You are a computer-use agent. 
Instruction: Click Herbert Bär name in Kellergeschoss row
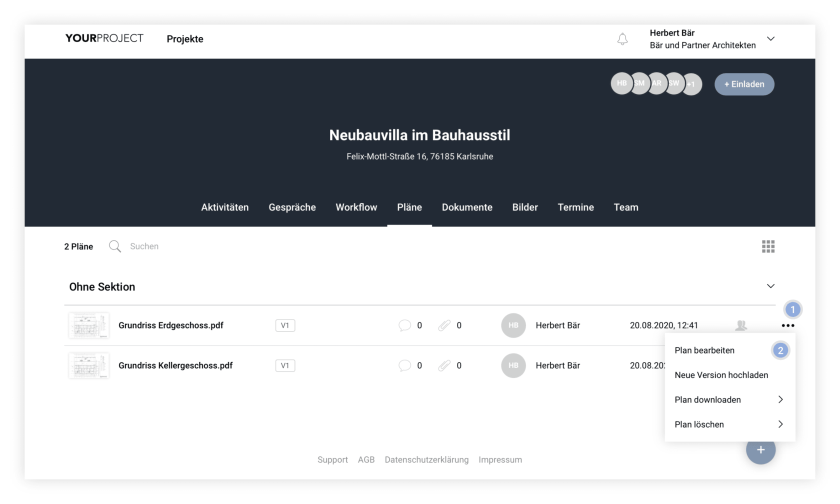tap(557, 365)
